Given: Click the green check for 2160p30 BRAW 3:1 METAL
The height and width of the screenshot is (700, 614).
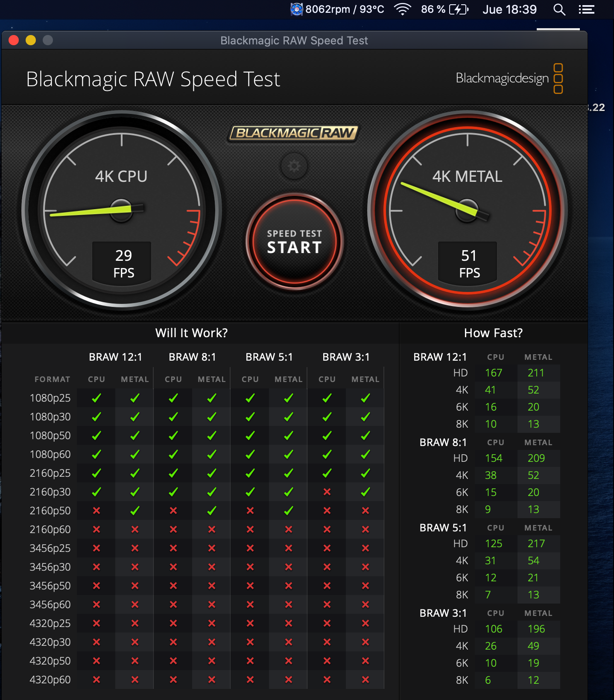Looking at the screenshot, I should pos(365,492).
